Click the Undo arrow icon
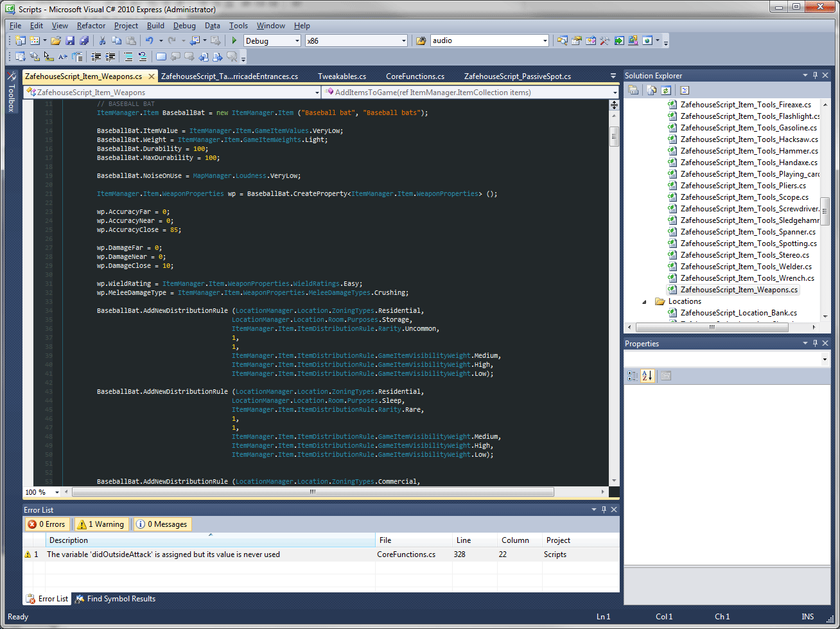Viewport: 840px width, 629px height. point(149,40)
